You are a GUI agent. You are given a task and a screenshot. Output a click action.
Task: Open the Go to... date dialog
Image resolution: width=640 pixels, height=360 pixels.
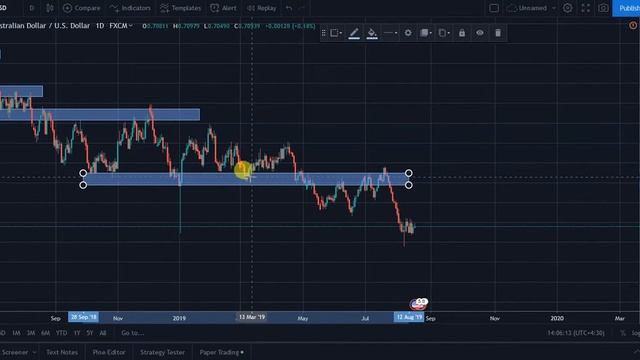[x=133, y=333]
